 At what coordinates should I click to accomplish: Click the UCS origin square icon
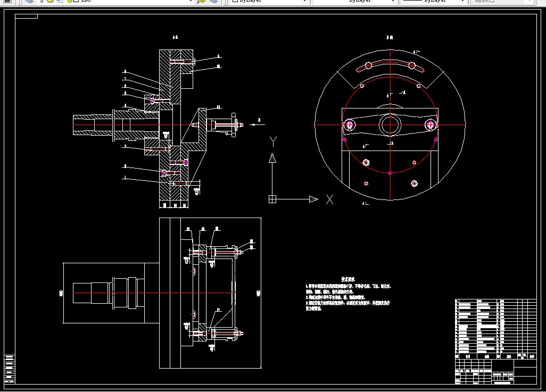pyautogui.click(x=272, y=199)
